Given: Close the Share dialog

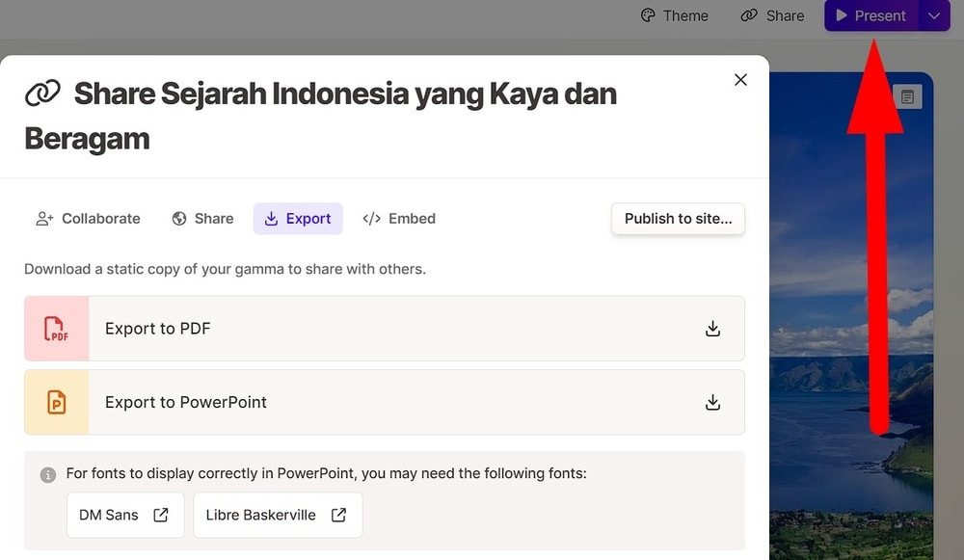Looking at the screenshot, I should point(740,80).
